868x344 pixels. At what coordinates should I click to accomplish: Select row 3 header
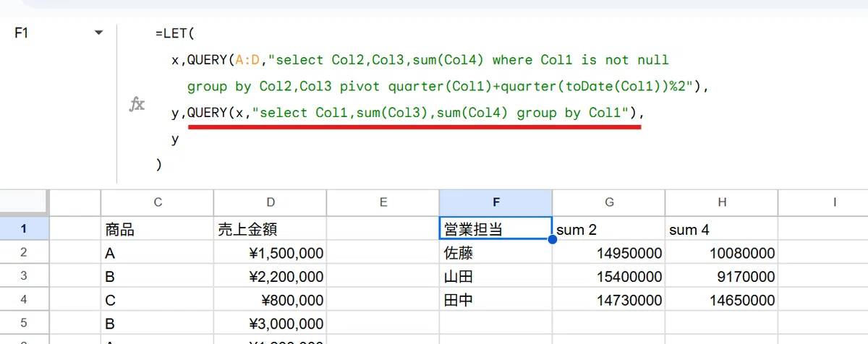click(x=23, y=277)
